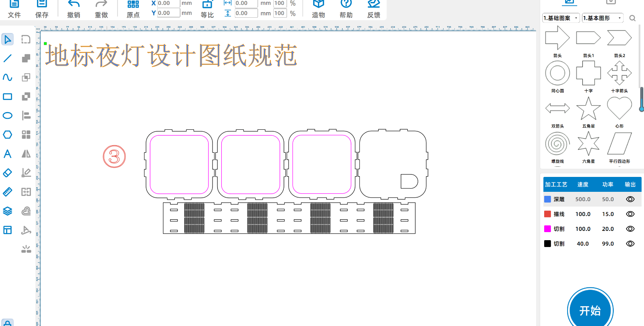Select the arrow selection tool
Viewport: 644px width, 326px height.
click(x=7, y=39)
